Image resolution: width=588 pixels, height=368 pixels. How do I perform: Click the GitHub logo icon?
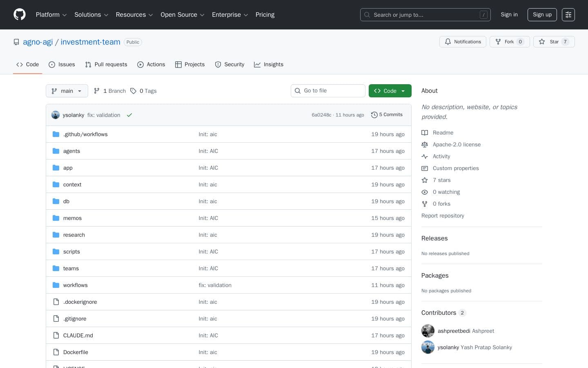coord(19,14)
